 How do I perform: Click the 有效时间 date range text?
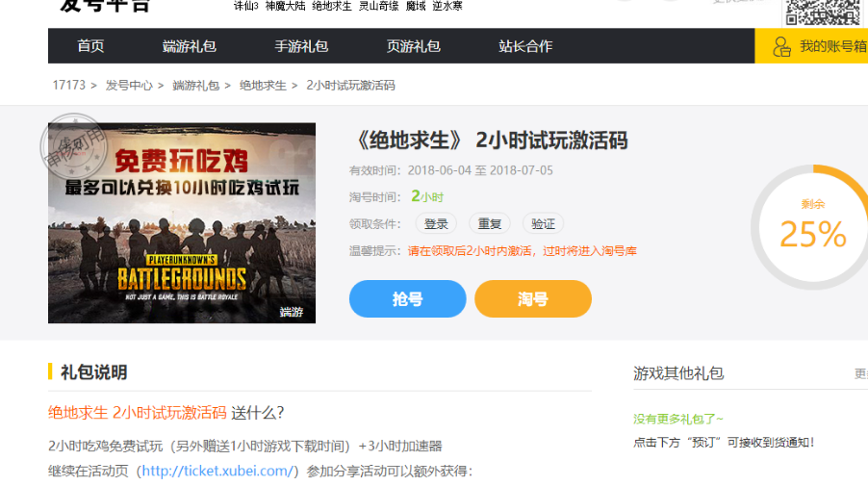click(480, 170)
